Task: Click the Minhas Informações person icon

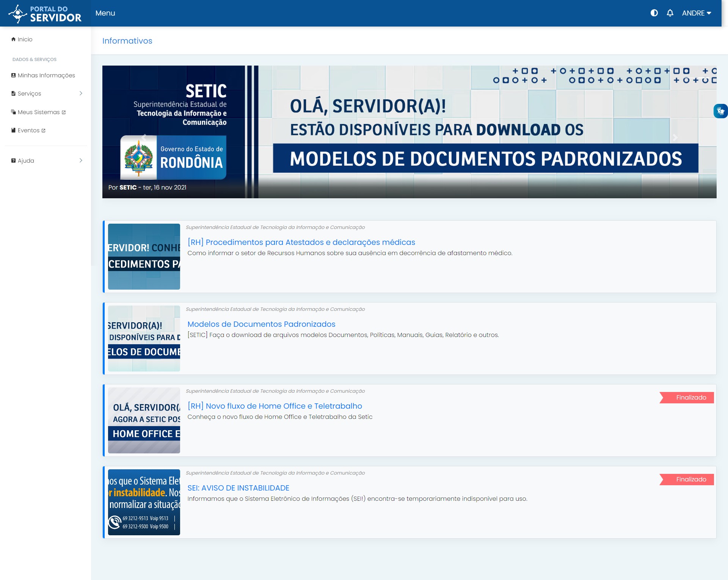Action: (14, 75)
